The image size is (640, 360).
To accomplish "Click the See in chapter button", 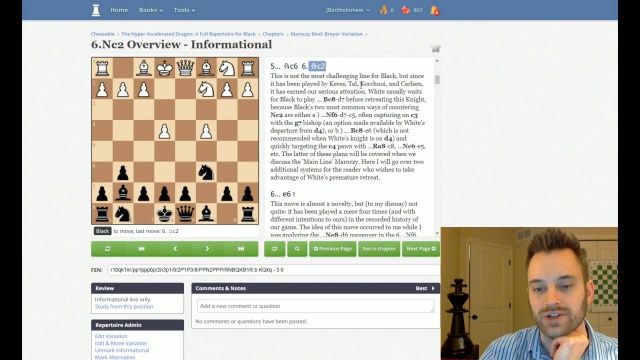I will [x=379, y=249].
